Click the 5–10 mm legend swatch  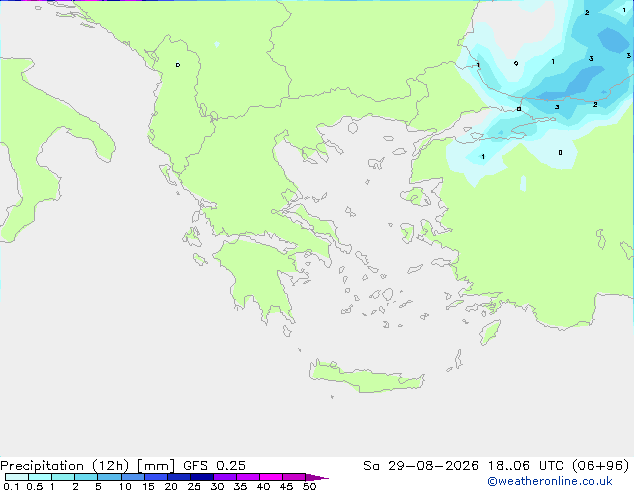[x=109, y=477]
